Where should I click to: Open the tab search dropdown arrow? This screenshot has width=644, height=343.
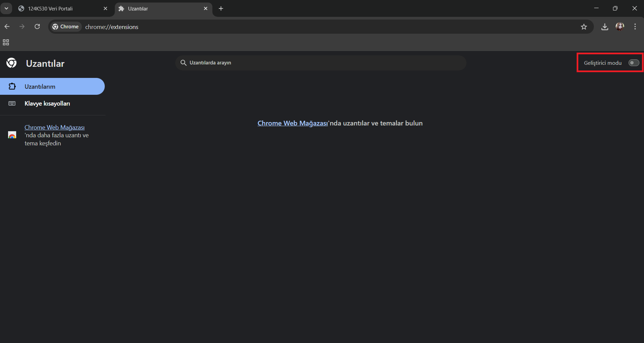coord(6,8)
